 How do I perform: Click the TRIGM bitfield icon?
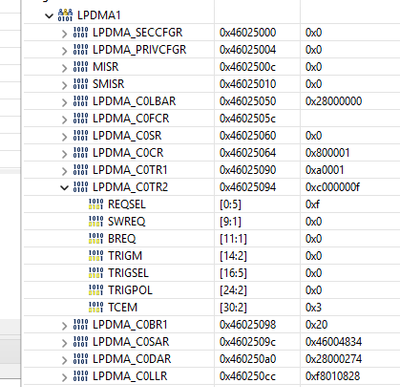click(x=96, y=256)
